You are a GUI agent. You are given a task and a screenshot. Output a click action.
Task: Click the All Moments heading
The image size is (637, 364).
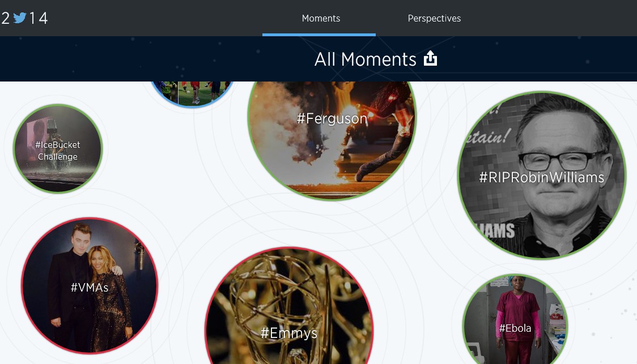pyautogui.click(x=365, y=59)
